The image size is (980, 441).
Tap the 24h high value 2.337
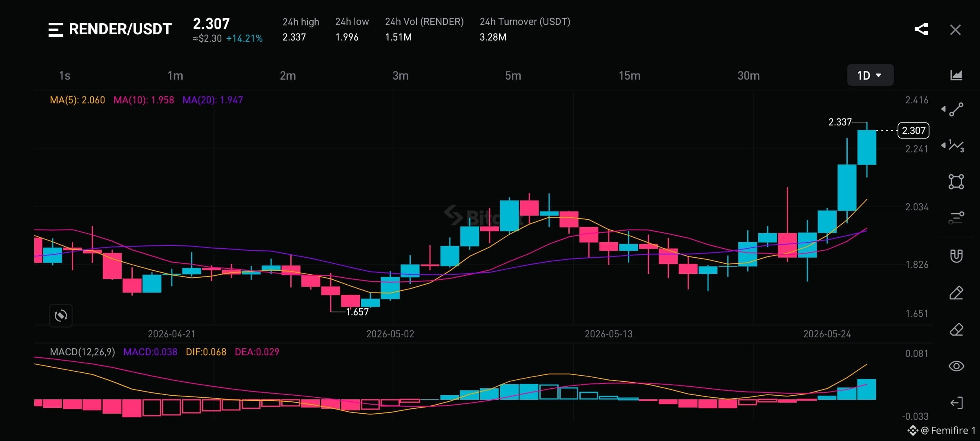tap(294, 37)
